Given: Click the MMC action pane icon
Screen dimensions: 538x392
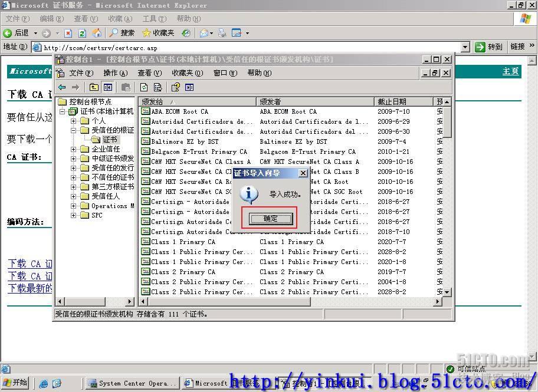Looking at the screenshot, I should (189, 87).
